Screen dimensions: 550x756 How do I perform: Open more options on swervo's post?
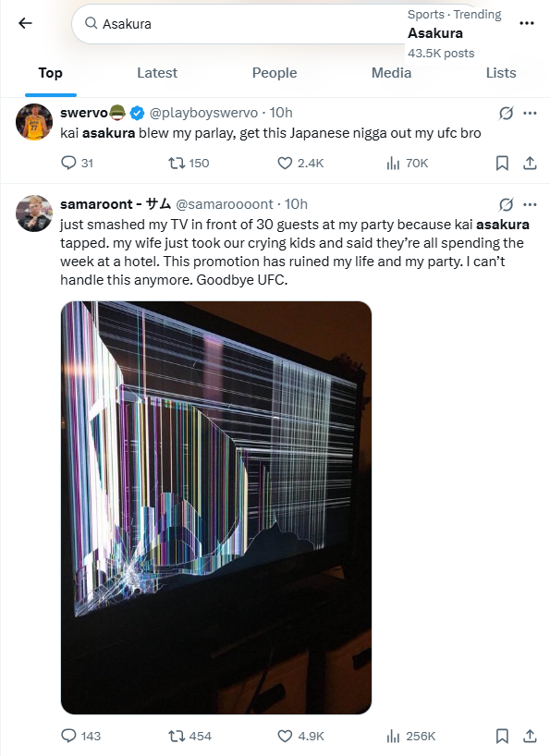(530, 113)
